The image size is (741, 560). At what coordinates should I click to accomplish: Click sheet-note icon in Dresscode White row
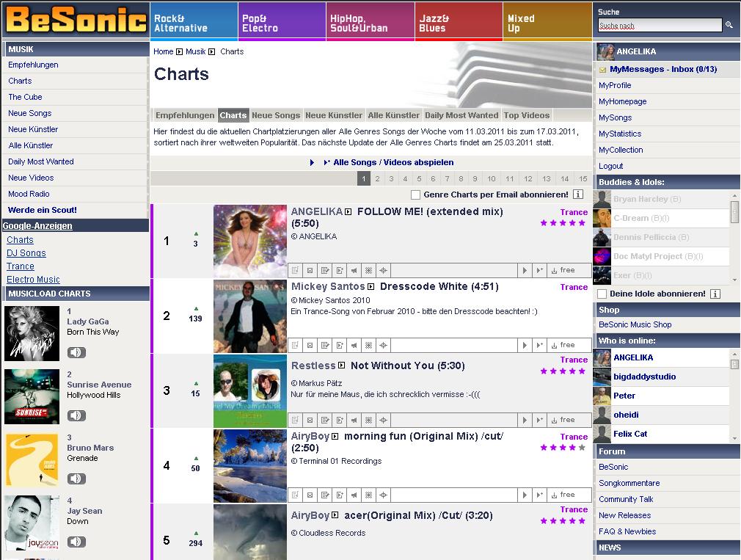pos(296,345)
